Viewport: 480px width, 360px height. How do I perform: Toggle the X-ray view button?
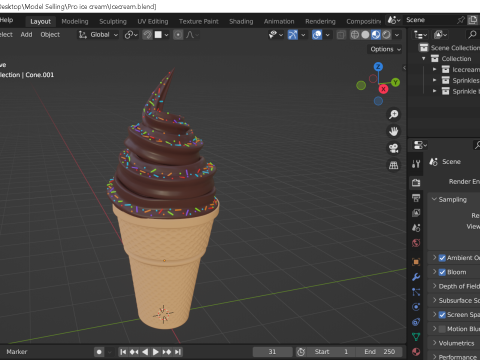point(341,35)
